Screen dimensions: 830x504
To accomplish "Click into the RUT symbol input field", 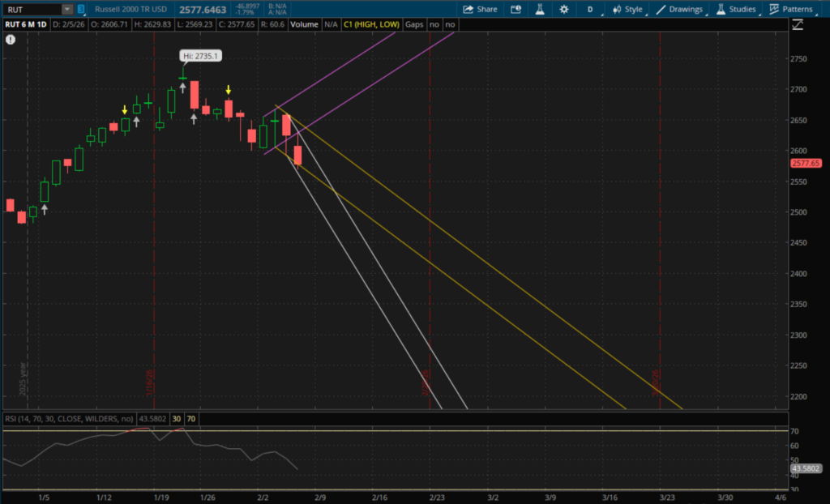I will pos(31,10).
